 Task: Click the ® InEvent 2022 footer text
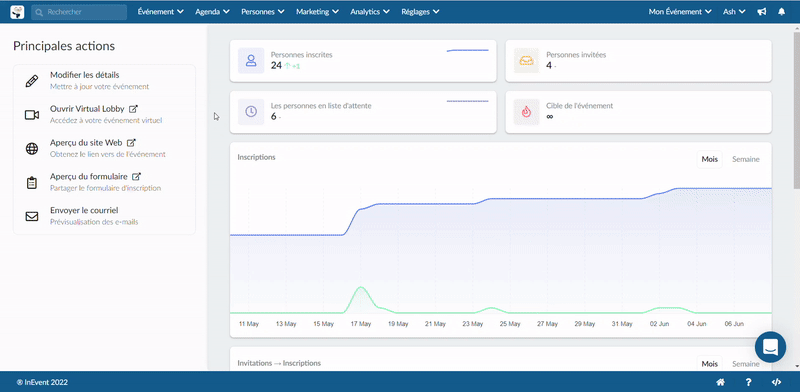[x=42, y=382]
